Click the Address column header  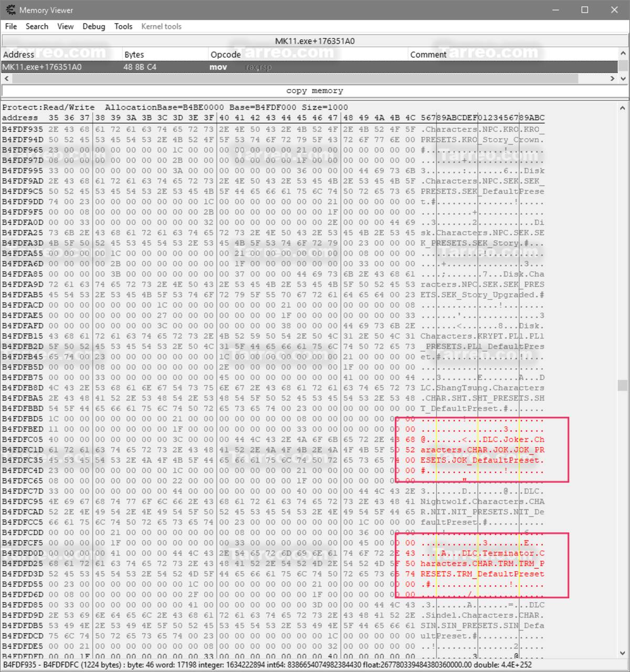point(61,54)
